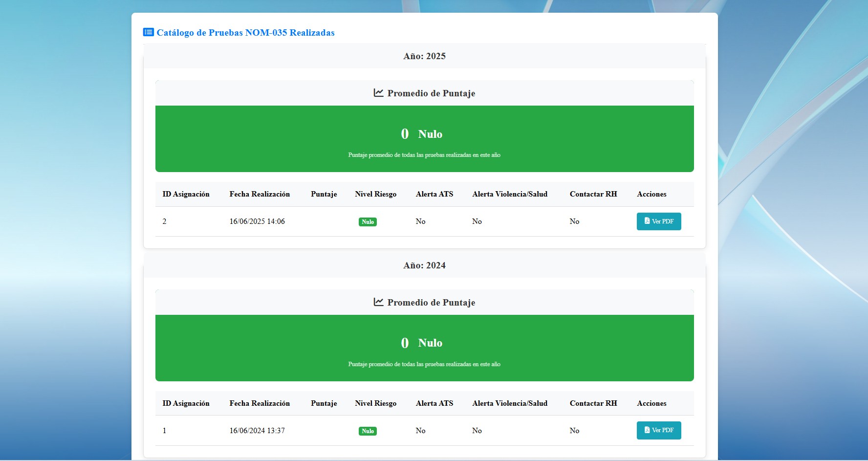868x461 pixels.
Task: Select the Año: 2025 section header
Action: [x=424, y=56]
